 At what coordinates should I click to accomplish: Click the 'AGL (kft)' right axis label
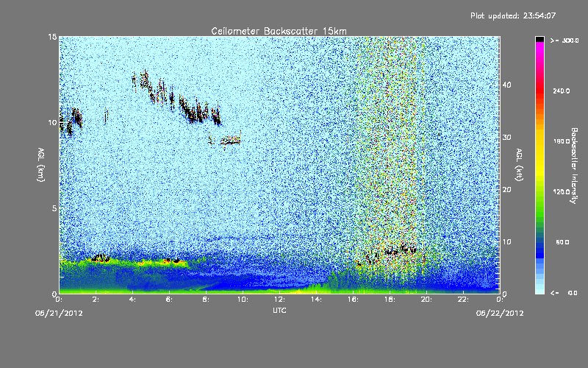point(519,165)
